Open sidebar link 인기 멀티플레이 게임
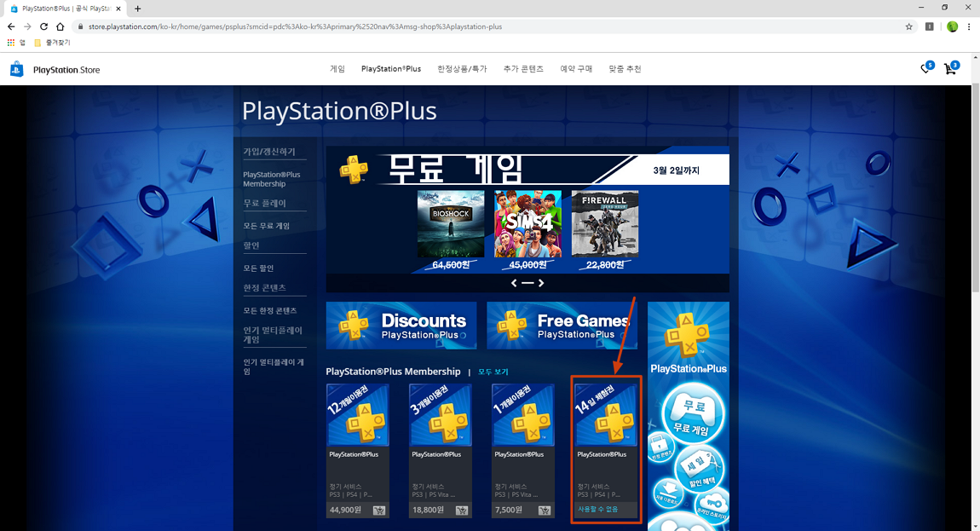Viewport: 980px width, 531px height. coord(274,367)
